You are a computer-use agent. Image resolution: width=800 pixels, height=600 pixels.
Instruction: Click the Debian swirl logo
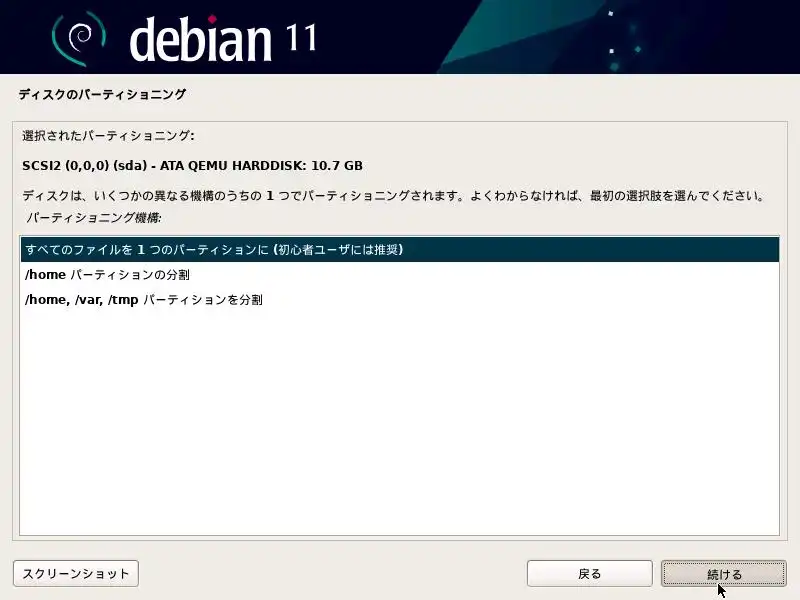coord(79,38)
